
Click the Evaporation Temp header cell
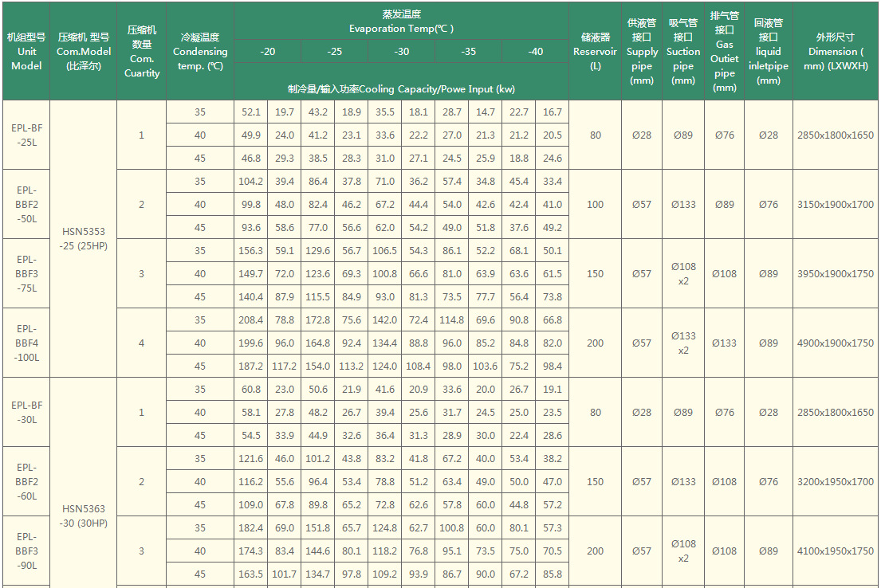click(401, 22)
